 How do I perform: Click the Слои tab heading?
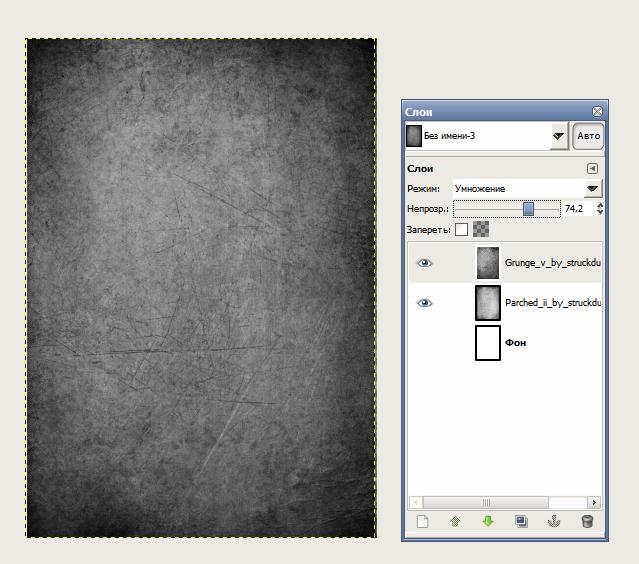click(x=420, y=168)
